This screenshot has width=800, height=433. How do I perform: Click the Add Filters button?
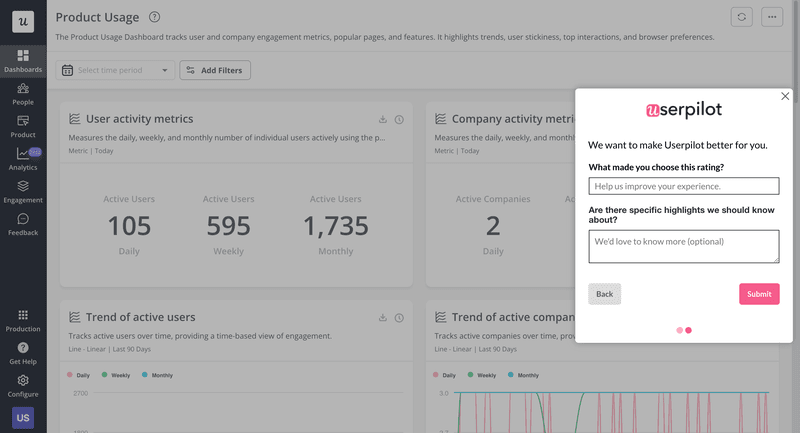(x=215, y=70)
